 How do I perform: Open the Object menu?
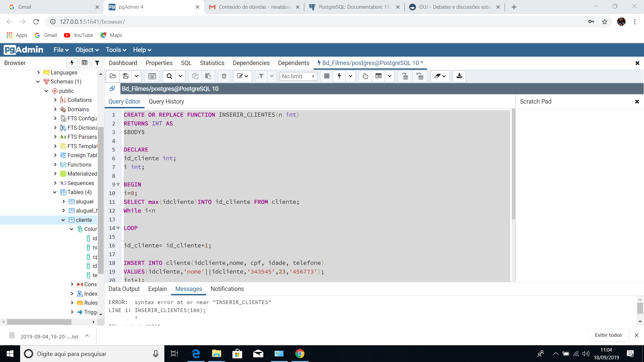87,50
